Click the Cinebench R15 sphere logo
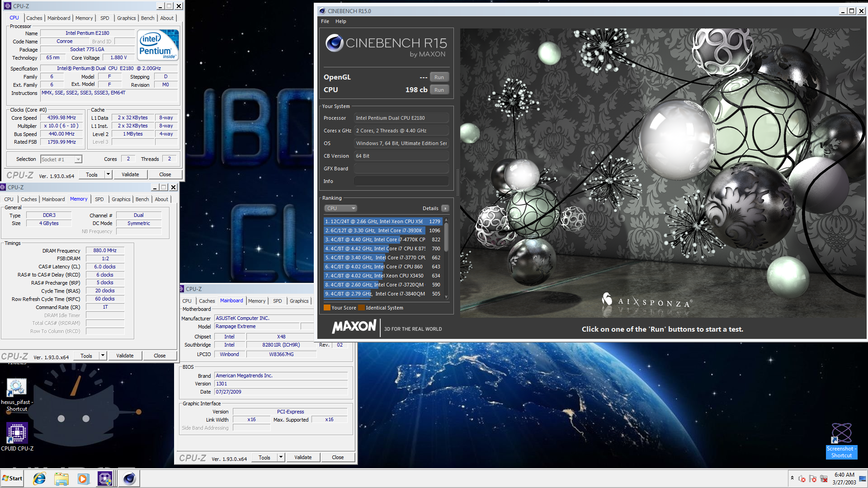 pos(335,43)
